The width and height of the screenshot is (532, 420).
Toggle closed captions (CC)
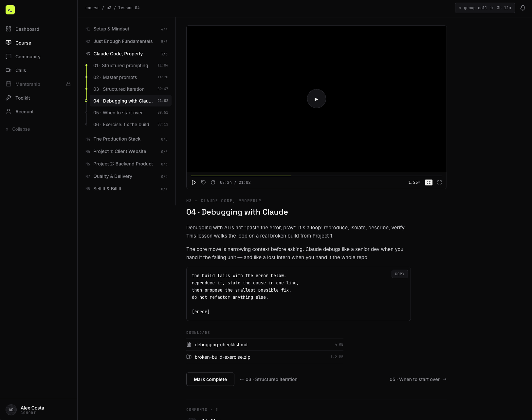[429, 182]
